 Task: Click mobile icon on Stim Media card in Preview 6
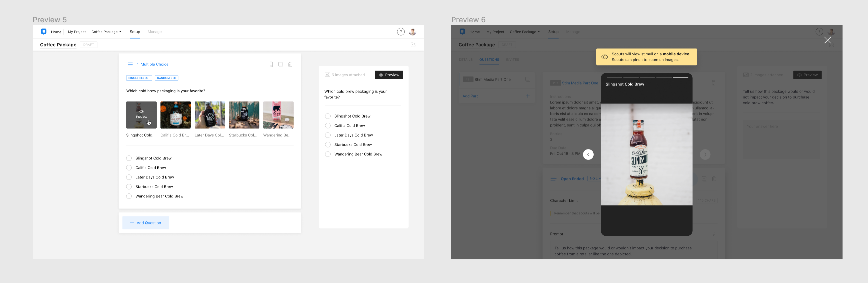(x=714, y=83)
